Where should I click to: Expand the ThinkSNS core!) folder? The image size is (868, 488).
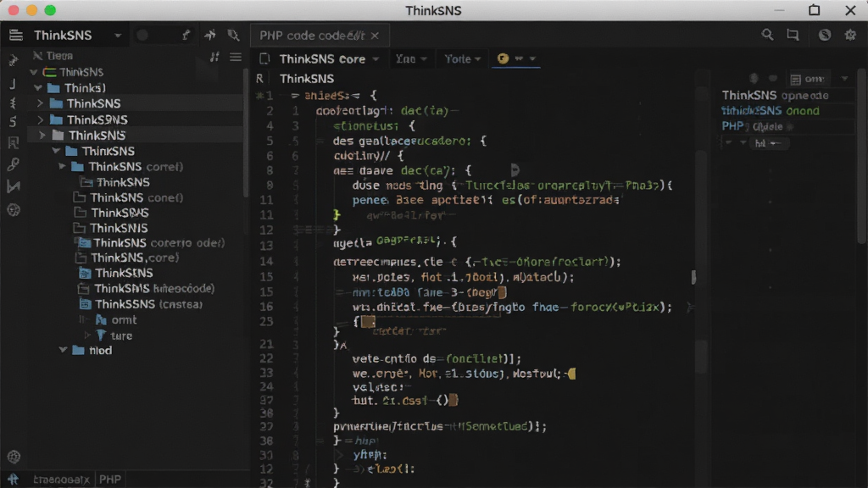tap(62, 167)
